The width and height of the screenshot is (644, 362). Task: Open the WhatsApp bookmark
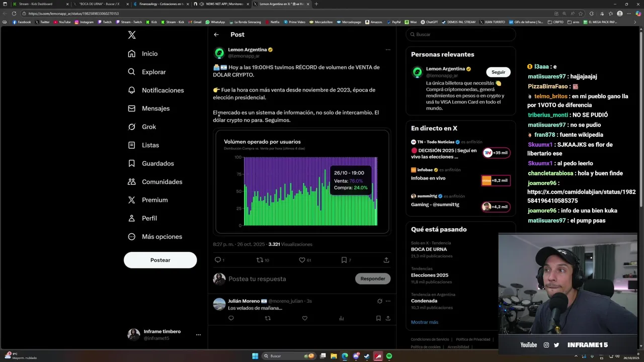tap(215, 22)
